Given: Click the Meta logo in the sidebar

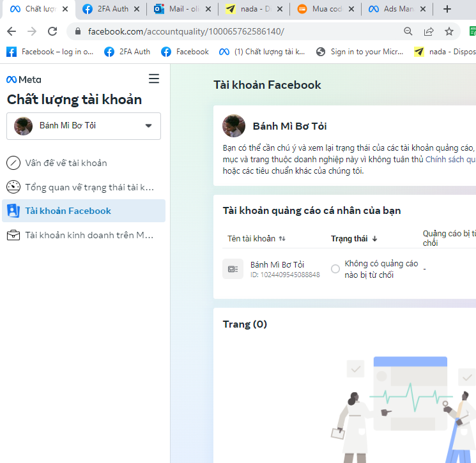Looking at the screenshot, I should click(24, 79).
